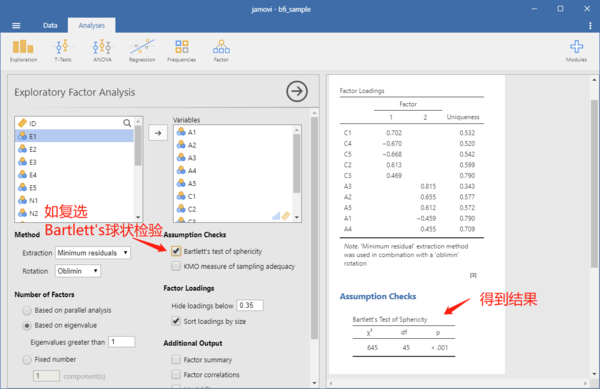Viewport: 600px width, 389px height.
Task: Switch to the Analyses tab
Action: (x=91, y=25)
